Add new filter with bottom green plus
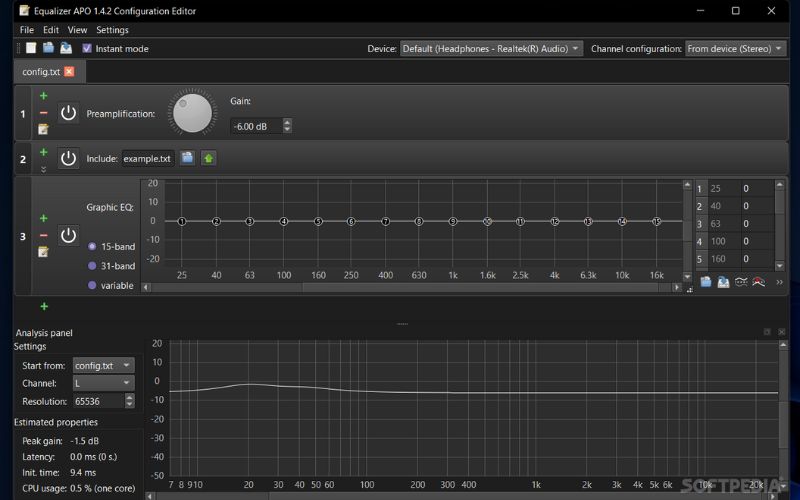The width and height of the screenshot is (800, 500). [44, 306]
